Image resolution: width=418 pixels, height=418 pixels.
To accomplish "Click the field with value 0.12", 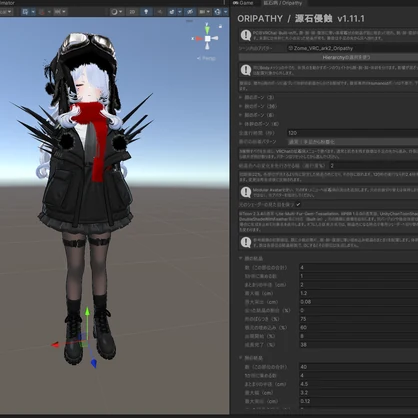I will [x=358, y=401].
